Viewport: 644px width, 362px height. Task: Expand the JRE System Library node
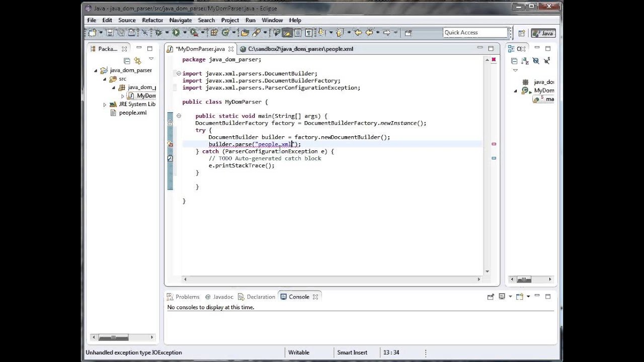[105, 105]
